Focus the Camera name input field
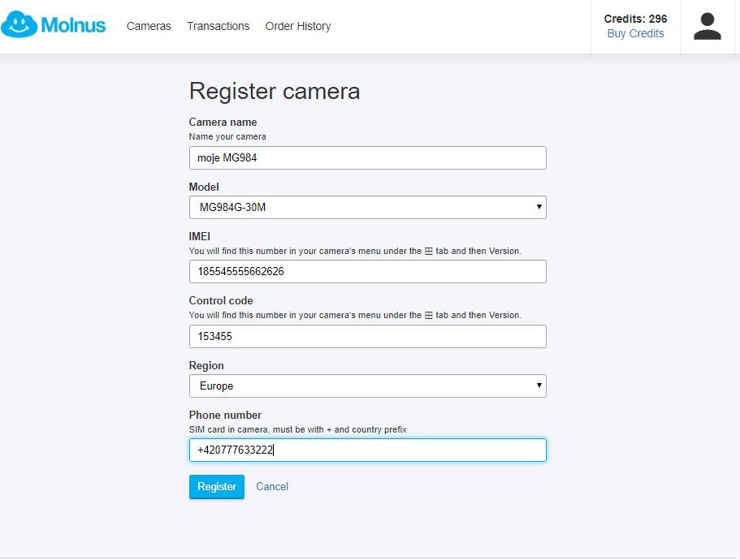Viewport: 740px width, 560px height. [x=368, y=158]
